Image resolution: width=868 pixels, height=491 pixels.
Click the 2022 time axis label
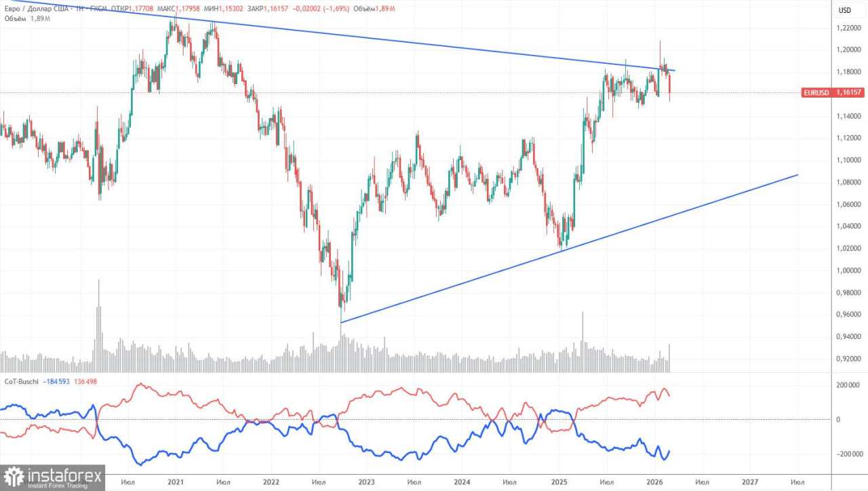tap(271, 482)
